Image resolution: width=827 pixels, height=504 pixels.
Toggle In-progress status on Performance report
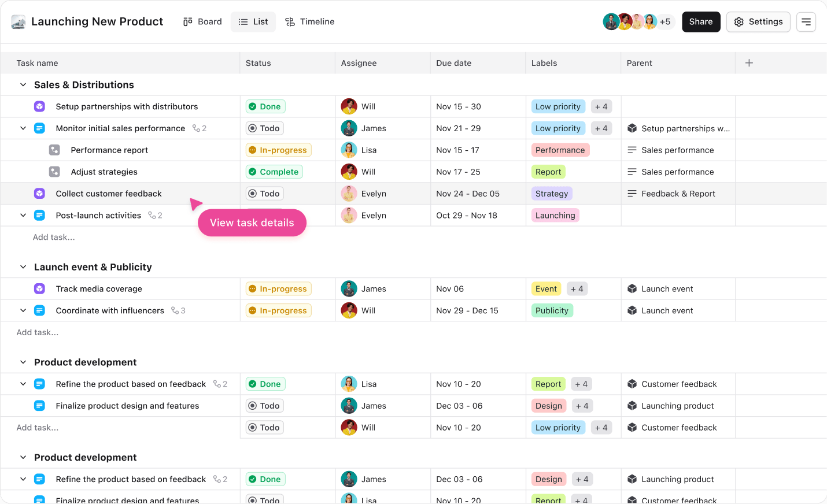[x=279, y=150]
